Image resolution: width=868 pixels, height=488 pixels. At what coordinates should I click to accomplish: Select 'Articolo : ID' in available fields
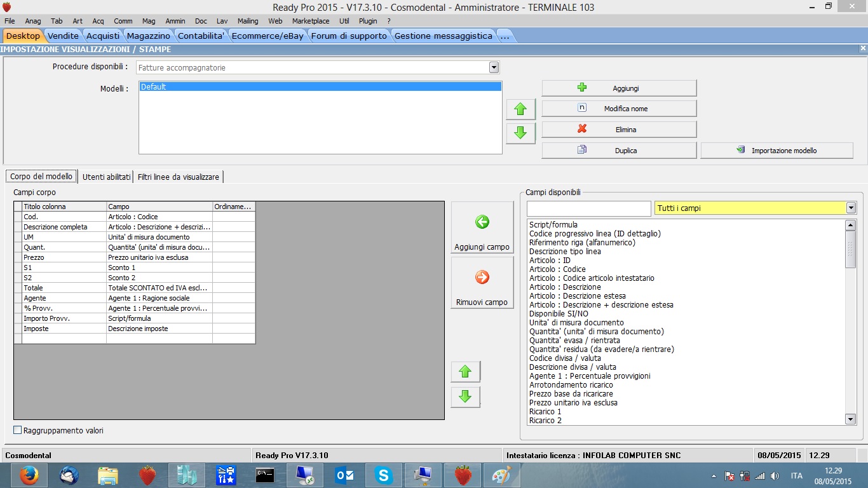point(550,260)
